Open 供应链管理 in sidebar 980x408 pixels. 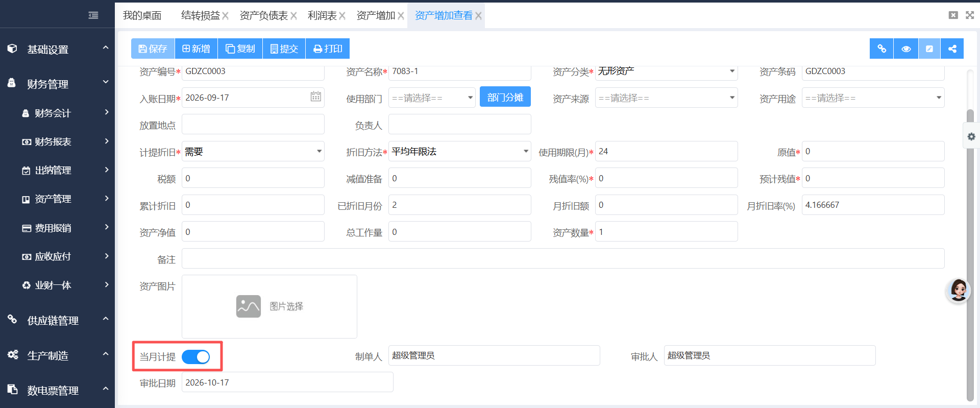57,320
